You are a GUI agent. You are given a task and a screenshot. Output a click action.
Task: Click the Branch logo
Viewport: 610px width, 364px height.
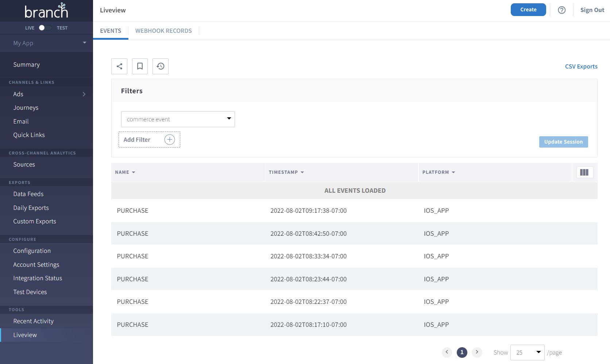[46, 11]
